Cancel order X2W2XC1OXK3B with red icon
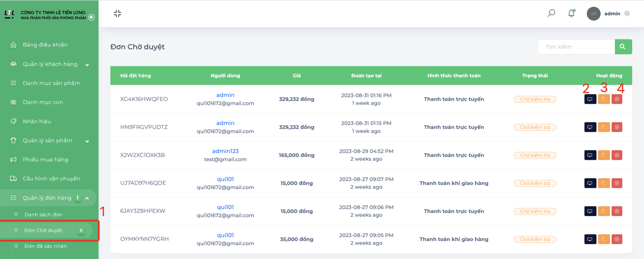644x259 pixels. click(x=617, y=155)
